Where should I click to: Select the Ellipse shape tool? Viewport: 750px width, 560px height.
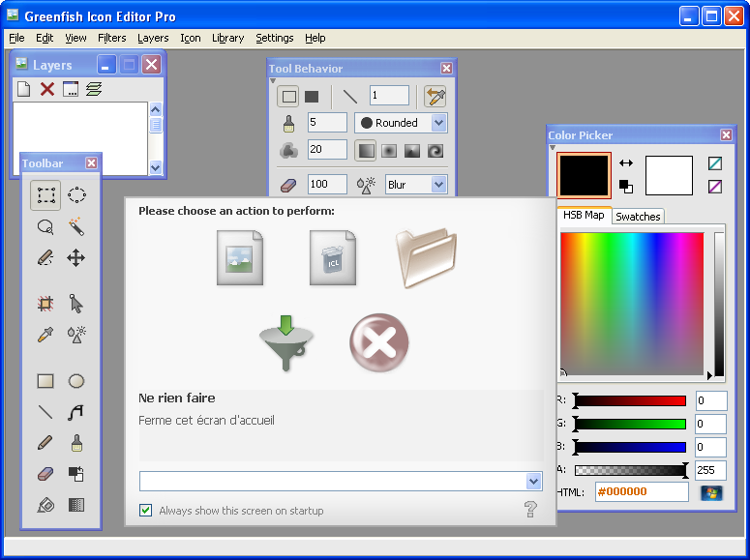76,381
